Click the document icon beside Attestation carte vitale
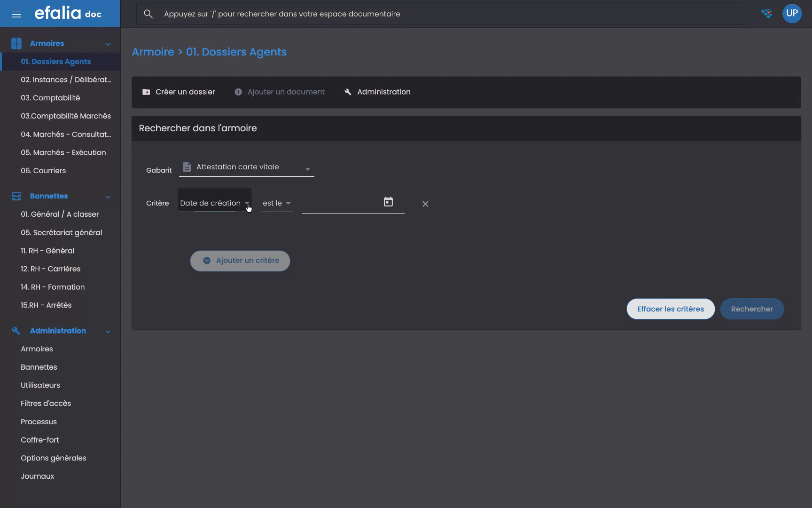The width and height of the screenshot is (812, 508). 187,167
